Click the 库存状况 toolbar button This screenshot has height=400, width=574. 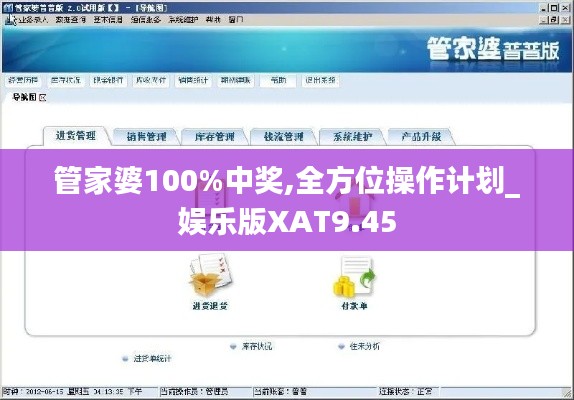click(x=66, y=80)
